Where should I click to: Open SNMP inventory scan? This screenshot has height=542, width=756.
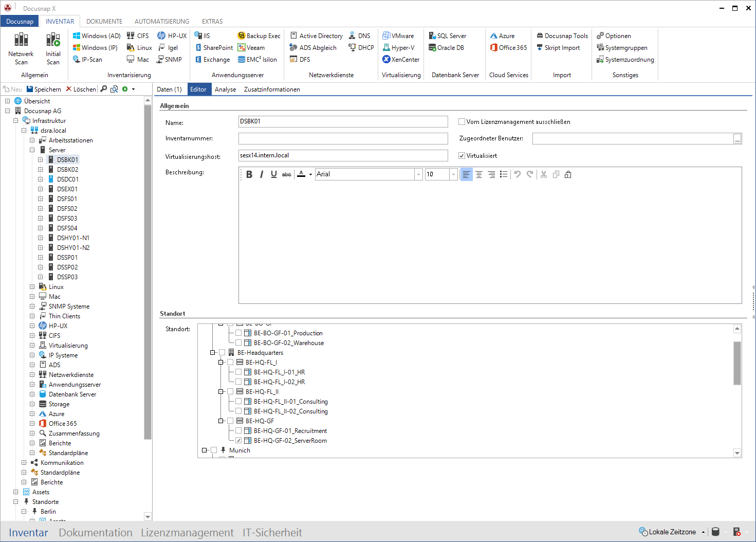(x=170, y=60)
